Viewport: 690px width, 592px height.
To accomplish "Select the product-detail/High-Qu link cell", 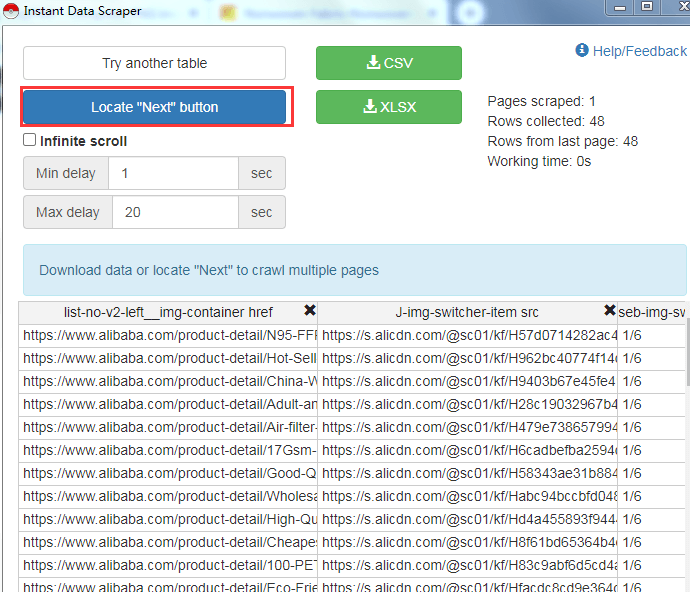I will click(168, 519).
